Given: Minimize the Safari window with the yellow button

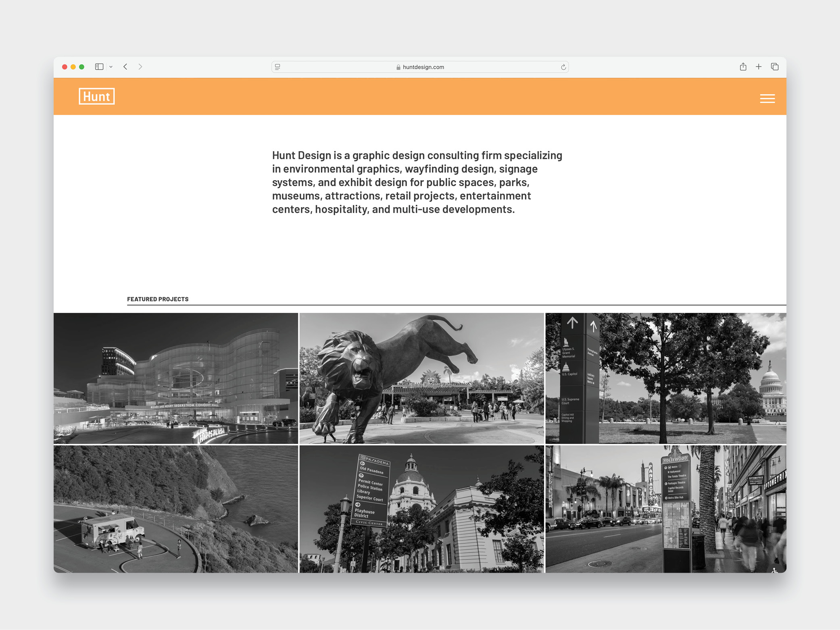Looking at the screenshot, I should (73, 67).
